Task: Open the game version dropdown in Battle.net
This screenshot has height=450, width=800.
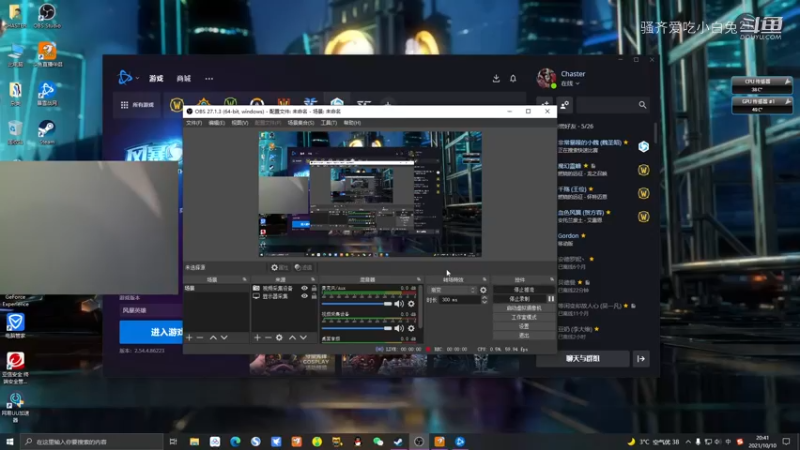Action: [151, 310]
